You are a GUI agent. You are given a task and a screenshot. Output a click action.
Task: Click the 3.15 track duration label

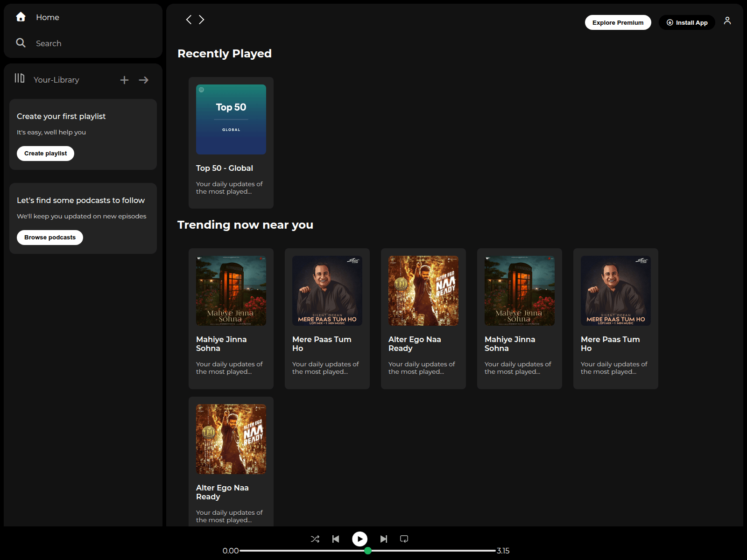pos(503,551)
